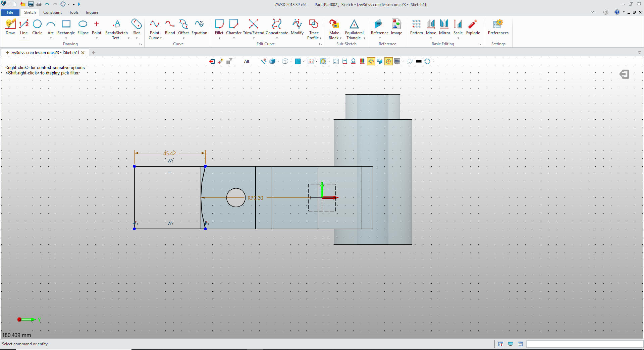Click the Save icon in quick access toolbar
Image resolution: width=644 pixels, height=350 pixels.
(31, 4)
